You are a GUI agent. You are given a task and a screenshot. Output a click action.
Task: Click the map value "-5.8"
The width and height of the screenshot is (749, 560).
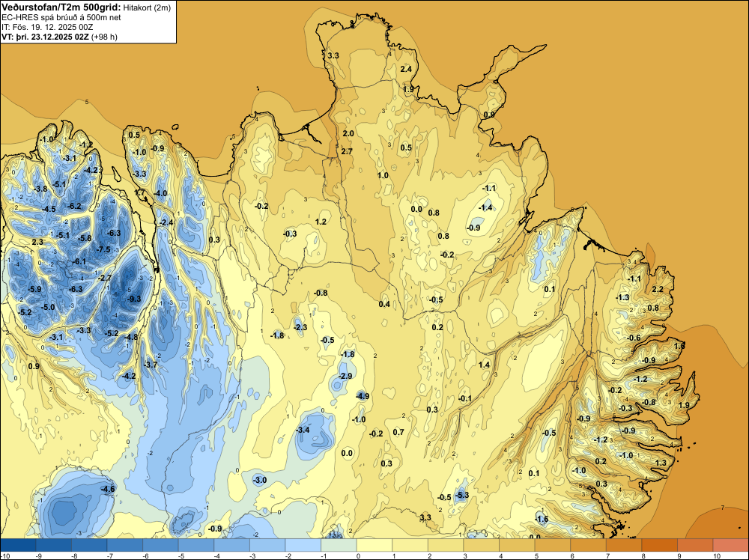pyautogui.click(x=85, y=238)
